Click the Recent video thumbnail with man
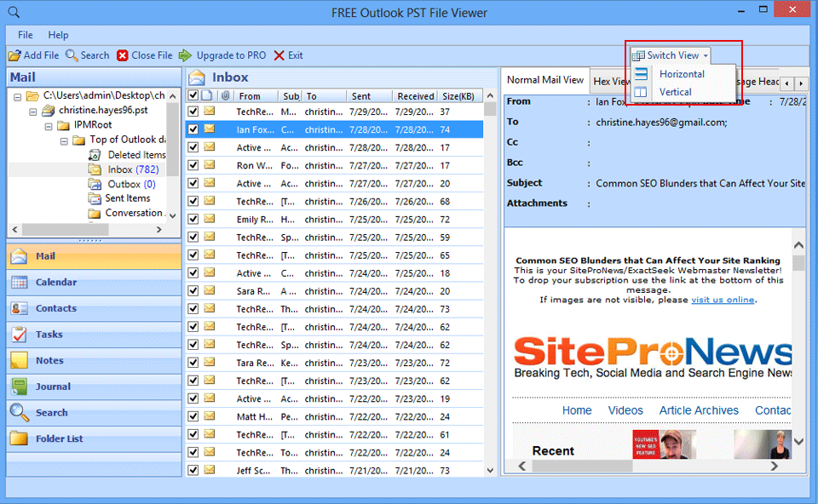818x504 pixels. 664,444
